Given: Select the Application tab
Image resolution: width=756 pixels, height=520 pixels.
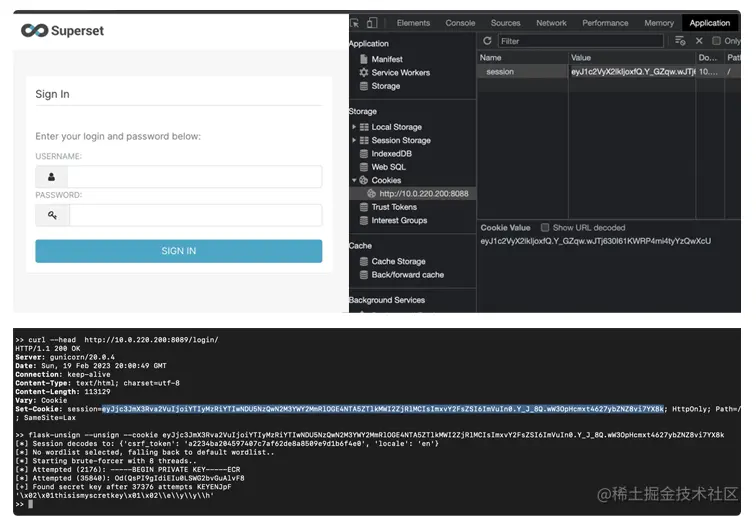Looking at the screenshot, I should click(x=709, y=23).
